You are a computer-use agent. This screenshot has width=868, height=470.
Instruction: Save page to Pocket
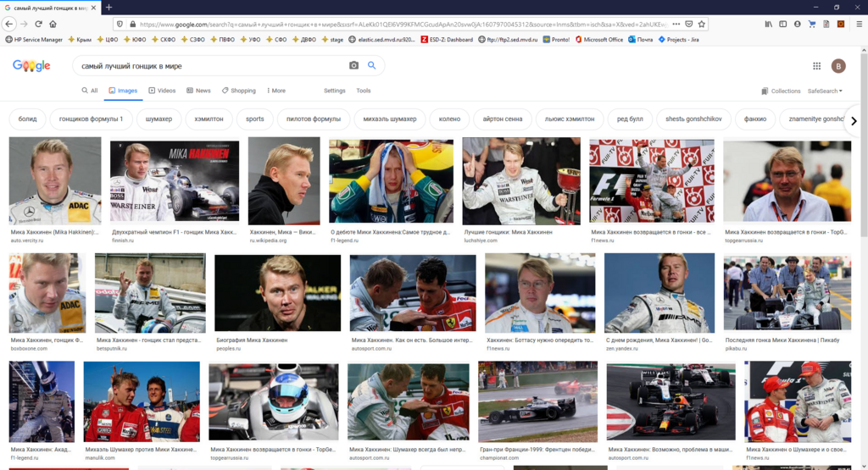[689, 24]
